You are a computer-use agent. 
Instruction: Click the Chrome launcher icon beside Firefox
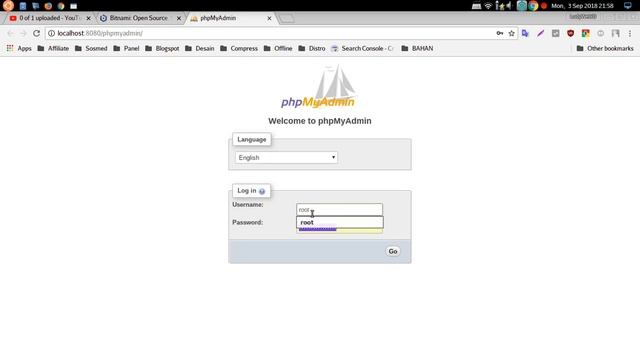(x=61, y=6)
